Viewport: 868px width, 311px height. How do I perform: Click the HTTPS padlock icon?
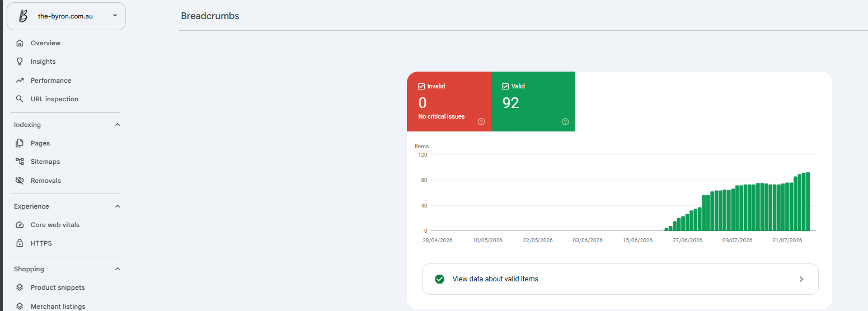tap(20, 243)
